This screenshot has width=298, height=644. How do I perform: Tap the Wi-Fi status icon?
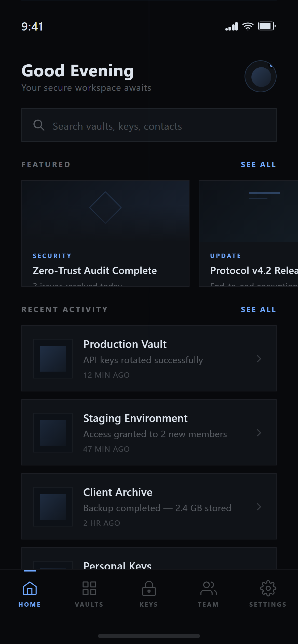[x=248, y=26]
